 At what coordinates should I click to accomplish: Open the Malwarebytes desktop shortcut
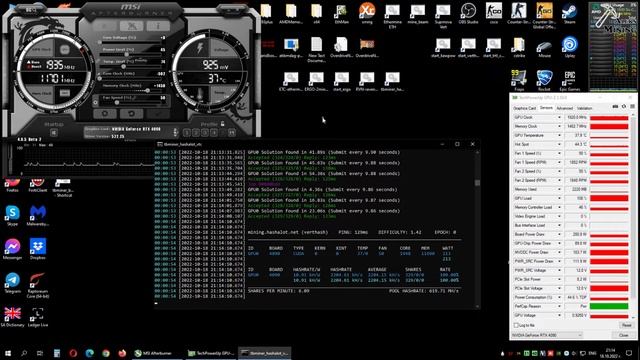38,215
